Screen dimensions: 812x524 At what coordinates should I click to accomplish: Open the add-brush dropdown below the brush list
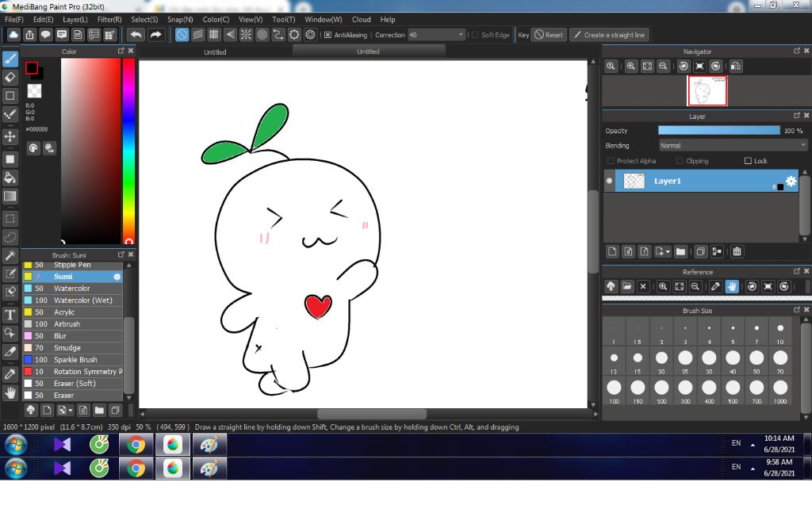point(71,411)
